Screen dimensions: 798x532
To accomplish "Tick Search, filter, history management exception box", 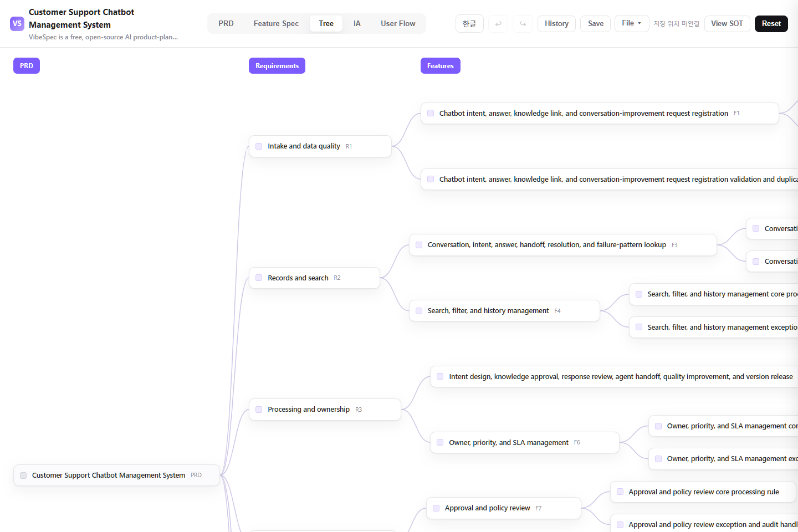I will (x=639, y=328).
